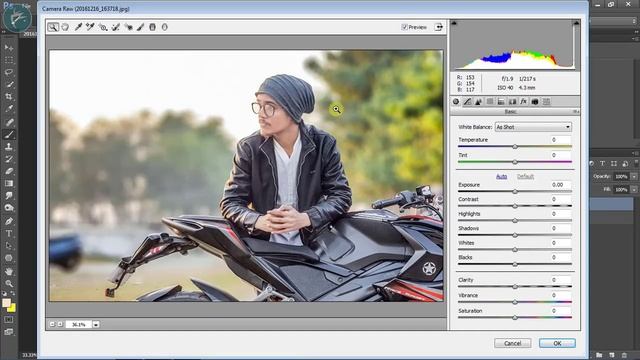
Task: Select Photoshop Crop tool
Action: click(9, 97)
